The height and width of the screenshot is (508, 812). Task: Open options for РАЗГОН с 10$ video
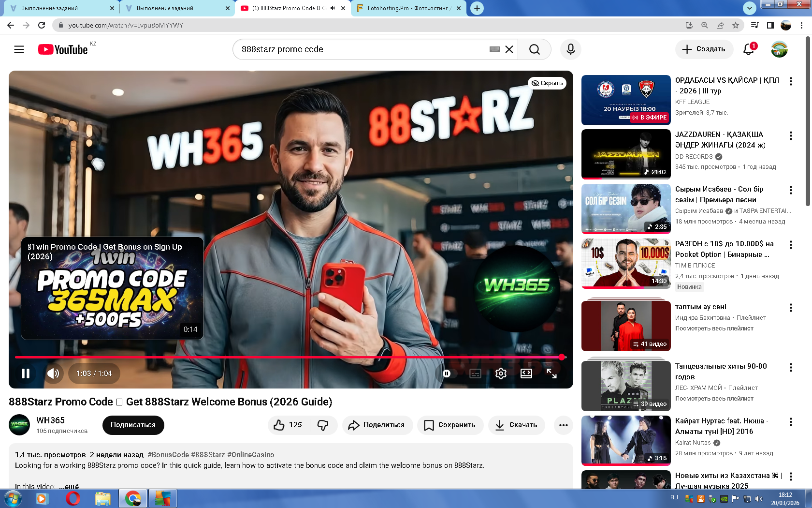tap(791, 245)
